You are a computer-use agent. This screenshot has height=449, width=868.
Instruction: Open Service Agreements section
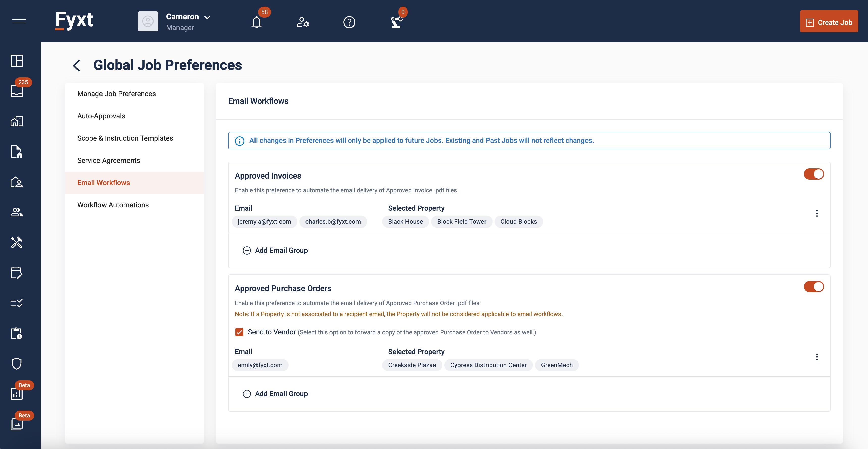(135, 160)
